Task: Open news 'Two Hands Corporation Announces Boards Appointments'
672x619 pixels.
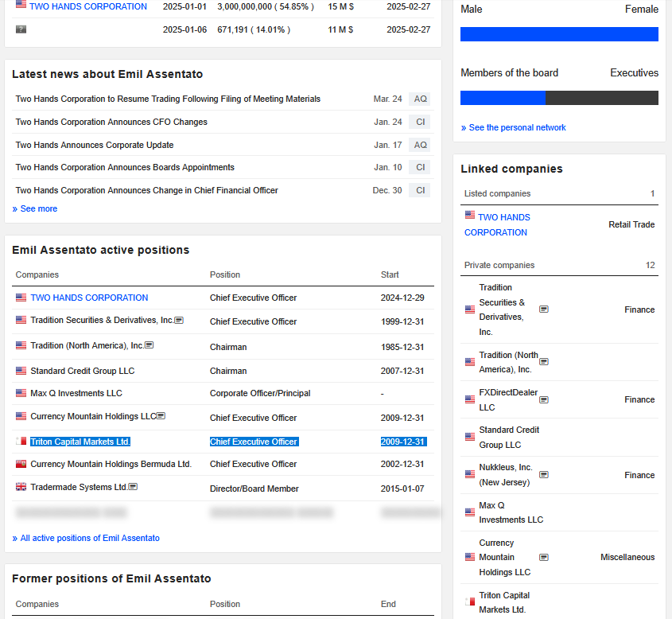Action: (125, 167)
